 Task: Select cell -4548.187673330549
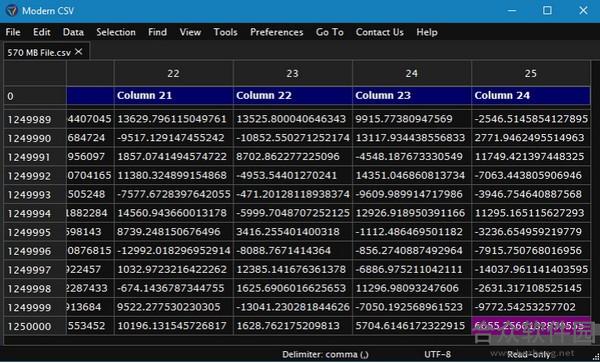pyautogui.click(x=411, y=156)
